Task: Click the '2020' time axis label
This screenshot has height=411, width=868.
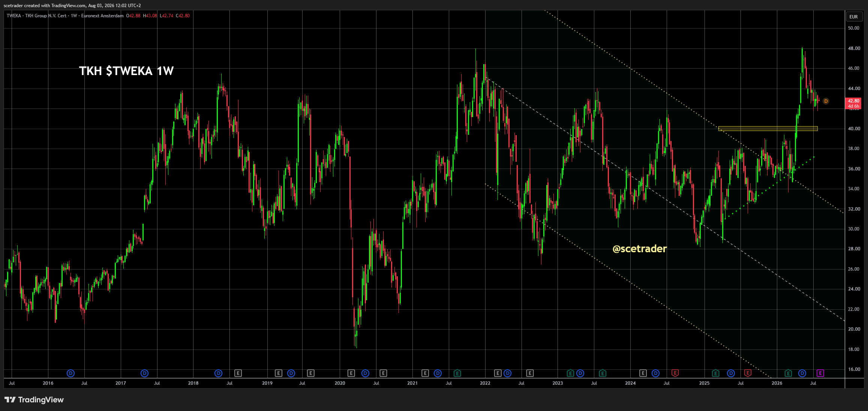Action: point(340,383)
